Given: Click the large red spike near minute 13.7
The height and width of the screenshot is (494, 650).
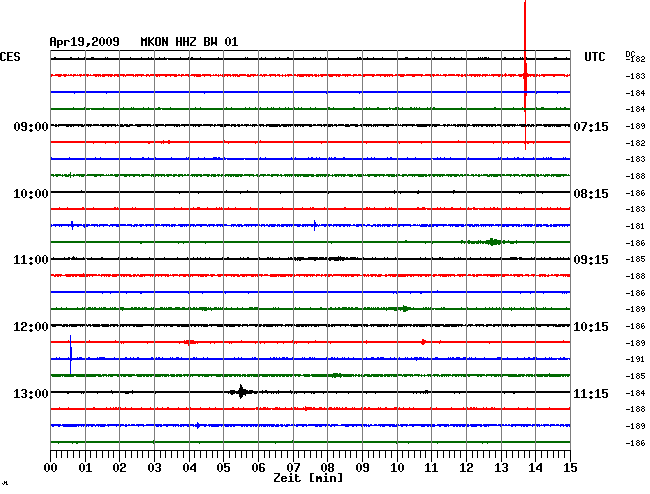Looking at the screenshot, I should pyautogui.click(x=525, y=75).
